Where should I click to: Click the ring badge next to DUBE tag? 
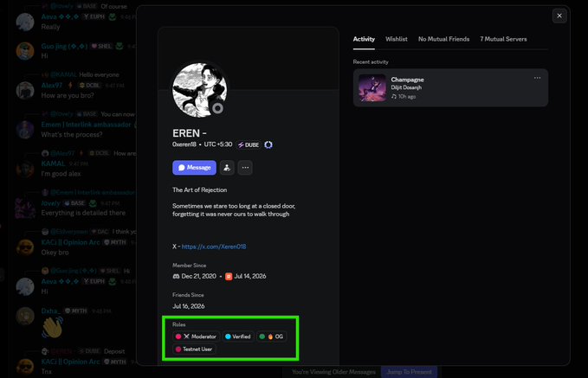pyautogui.click(x=268, y=144)
